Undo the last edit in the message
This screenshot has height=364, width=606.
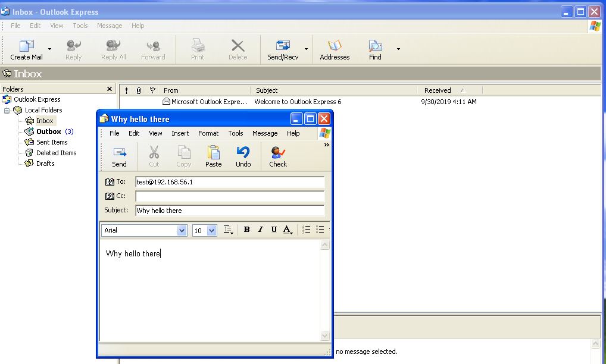243,156
